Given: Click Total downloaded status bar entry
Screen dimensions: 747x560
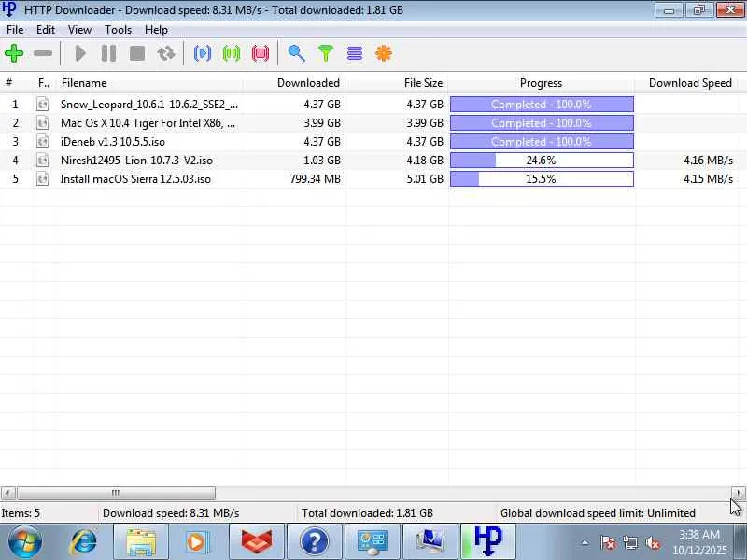Looking at the screenshot, I should [367, 513].
